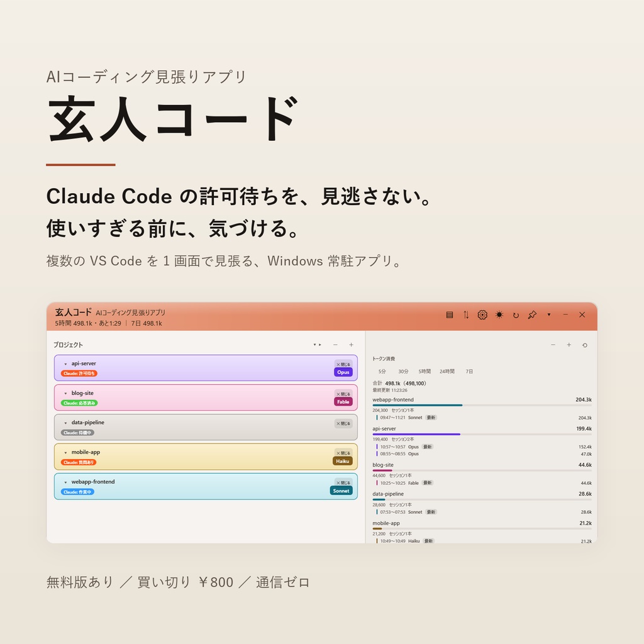Collapse the blog-site project card

pos(65,394)
